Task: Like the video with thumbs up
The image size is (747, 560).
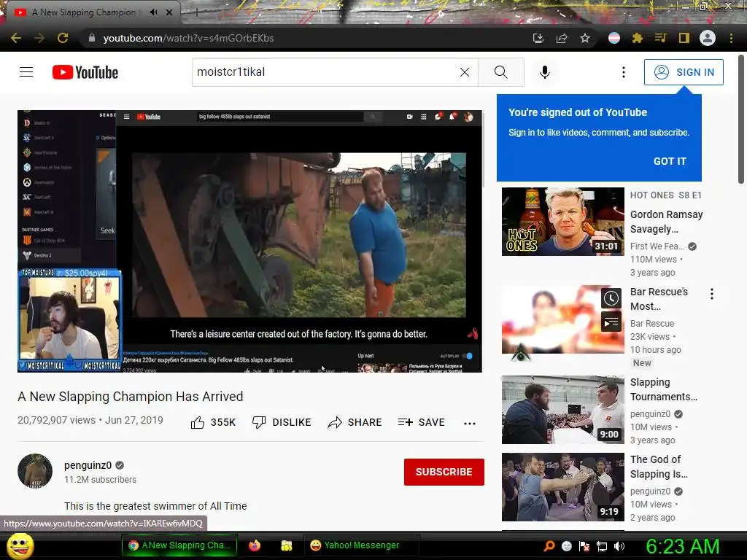Action: (213, 422)
